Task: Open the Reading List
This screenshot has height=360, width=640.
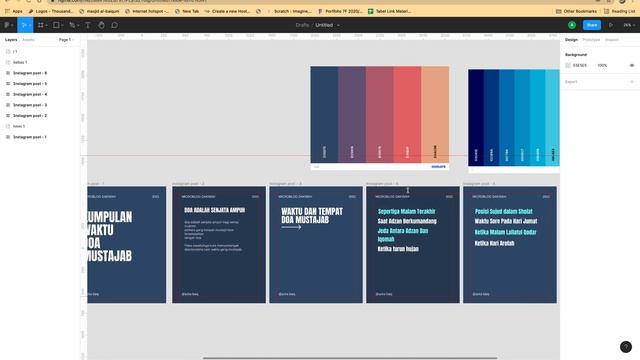Action: (619, 11)
